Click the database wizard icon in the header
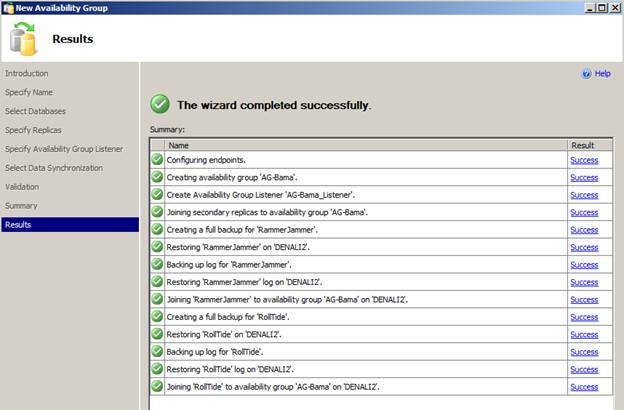Viewport: 624px width, 410px height. point(23,39)
